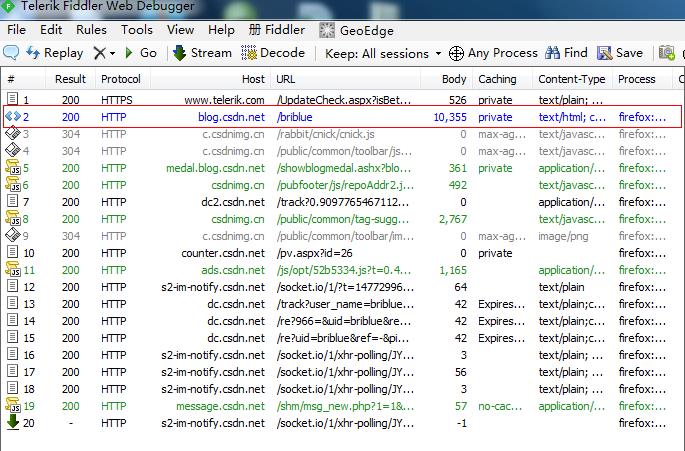Click the no-cac… caching value
Image resolution: width=685 pixels, height=451 pixels.
tap(500, 406)
